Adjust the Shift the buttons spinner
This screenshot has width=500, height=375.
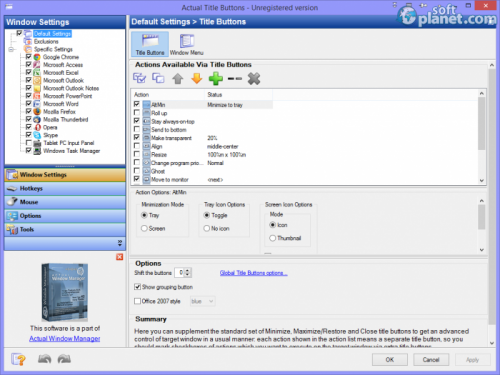[188, 273]
